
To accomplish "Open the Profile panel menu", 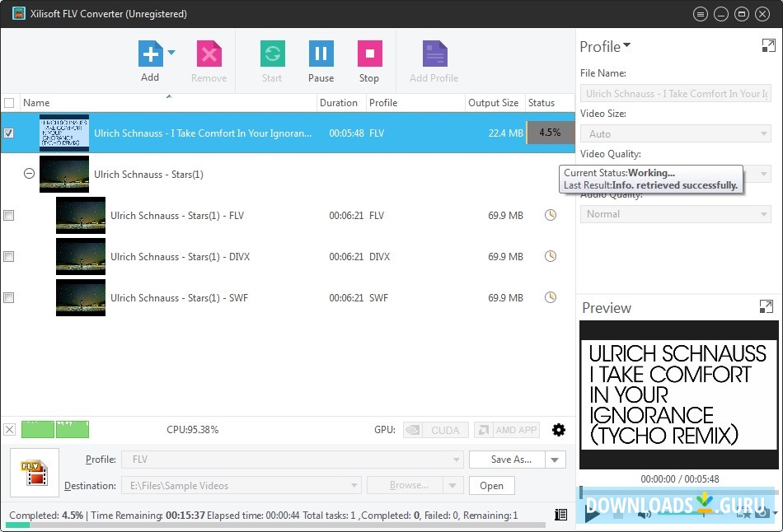I will 626,47.
